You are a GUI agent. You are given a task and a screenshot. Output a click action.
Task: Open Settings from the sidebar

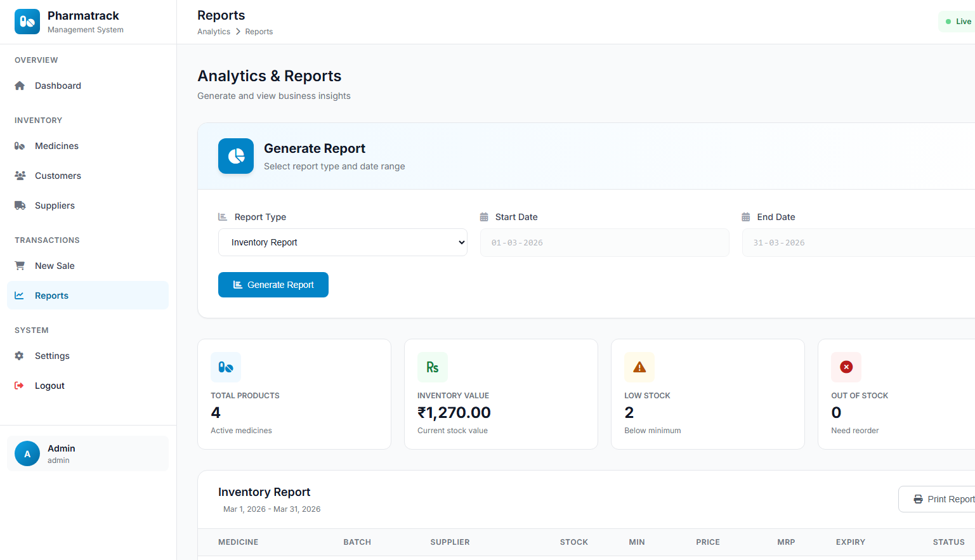52,356
